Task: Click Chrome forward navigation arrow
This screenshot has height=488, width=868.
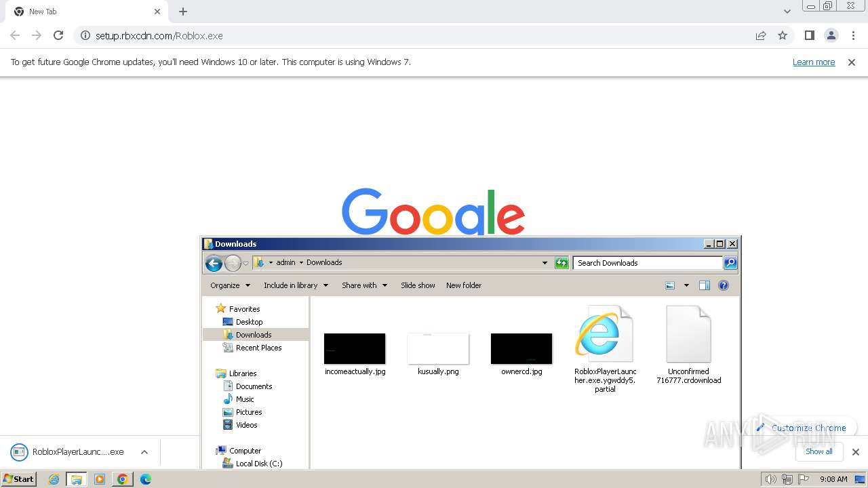Action: pos(37,35)
